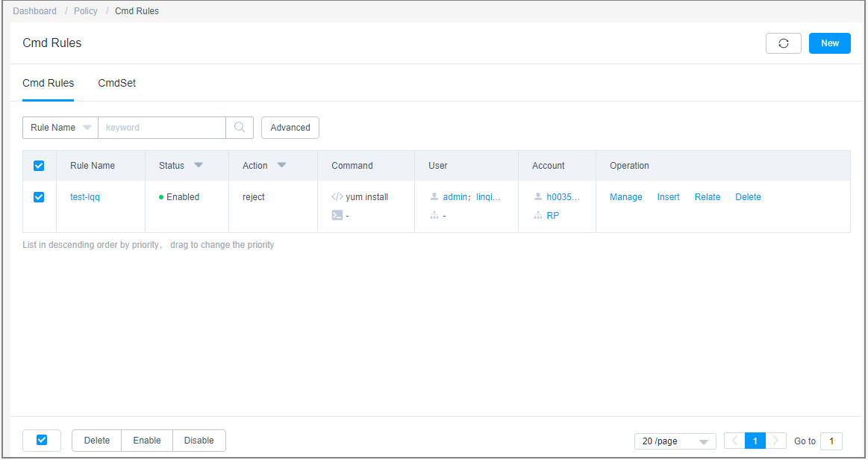Switch to the CmdSet tab
868x460 pixels.
[117, 83]
